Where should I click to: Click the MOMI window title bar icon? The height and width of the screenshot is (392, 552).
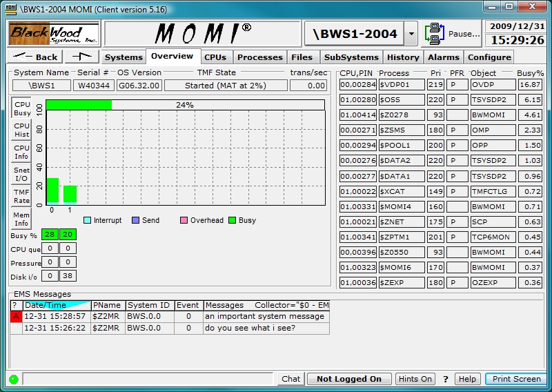click(x=11, y=9)
